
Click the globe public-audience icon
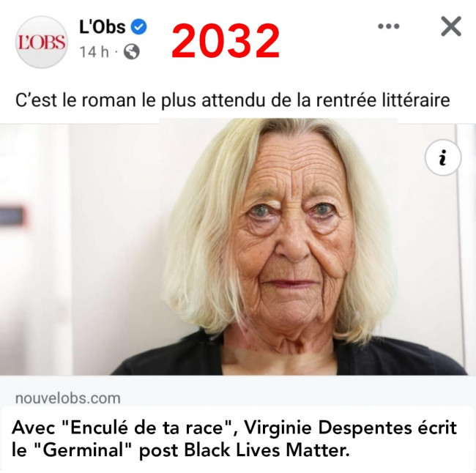pyautogui.click(x=132, y=51)
